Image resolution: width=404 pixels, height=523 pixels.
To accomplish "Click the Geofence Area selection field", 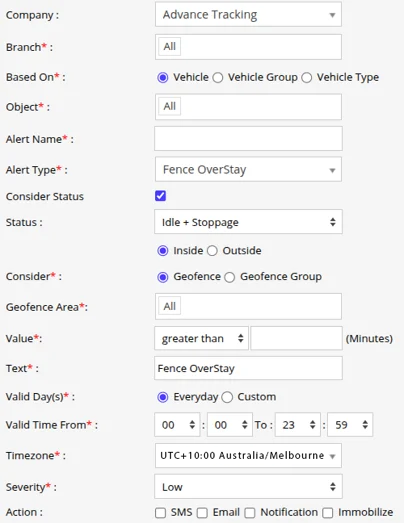I will pos(248,306).
